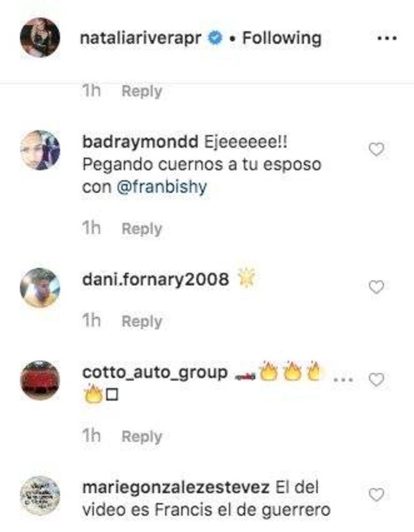Open nataliariverapr username link
Image resolution: width=414 pixels, height=532 pixels.
coord(141,38)
